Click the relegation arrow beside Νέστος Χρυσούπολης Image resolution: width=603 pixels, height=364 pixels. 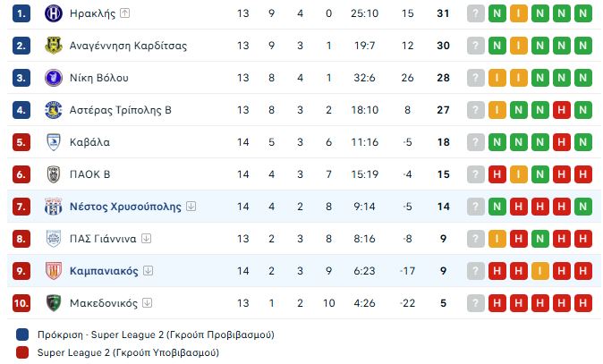(191, 207)
